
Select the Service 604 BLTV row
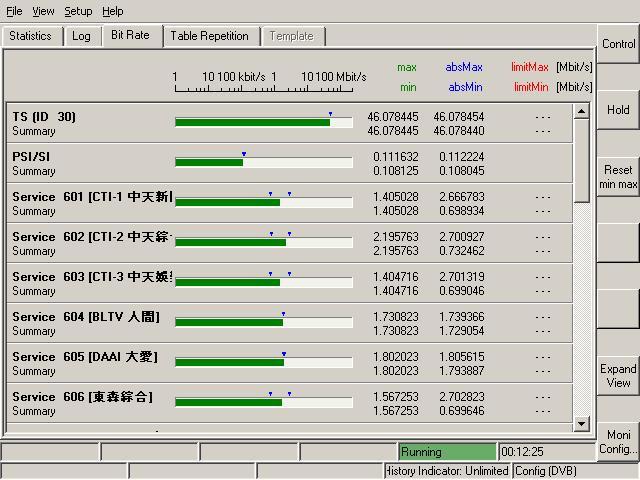[x=90, y=323]
